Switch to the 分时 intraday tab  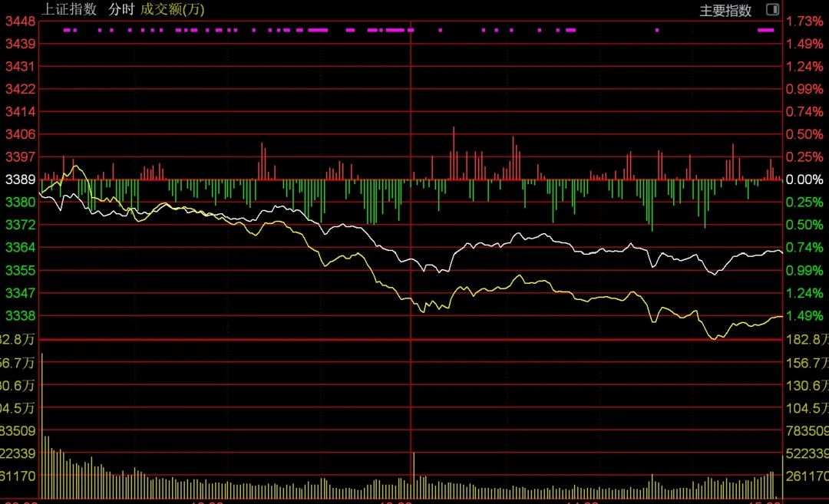(121, 9)
